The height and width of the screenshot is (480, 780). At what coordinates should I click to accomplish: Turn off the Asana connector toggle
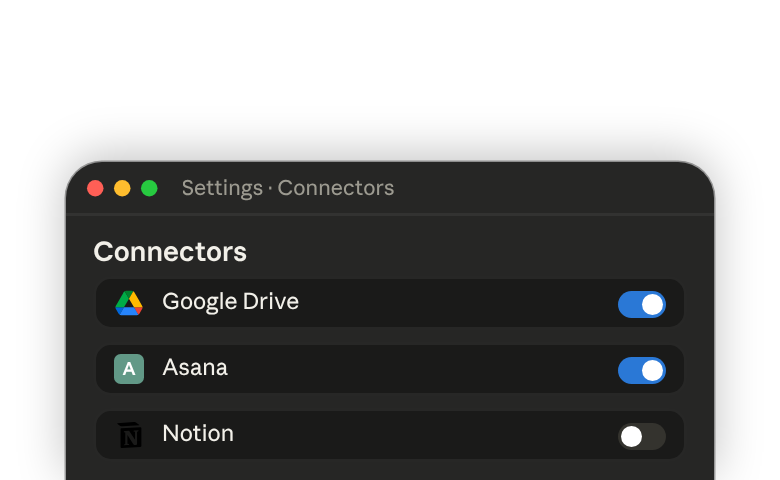[642, 371]
